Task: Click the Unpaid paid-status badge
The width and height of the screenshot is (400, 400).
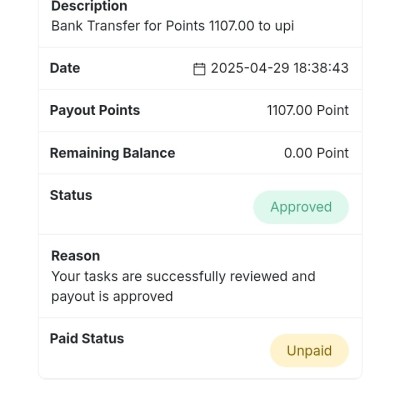Action: (309, 351)
